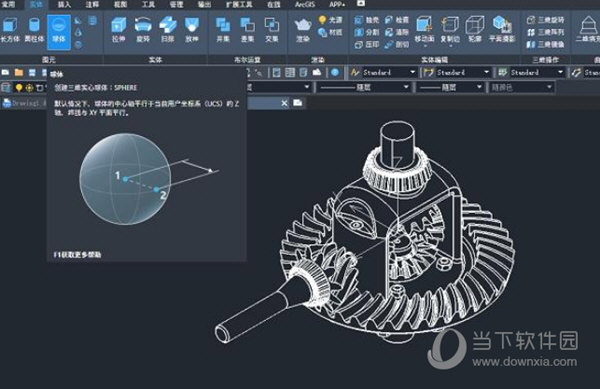The width and height of the screenshot is (600, 389).
Task: Activate the 扫掠 sweep tool
Action: tap(168, 29)
